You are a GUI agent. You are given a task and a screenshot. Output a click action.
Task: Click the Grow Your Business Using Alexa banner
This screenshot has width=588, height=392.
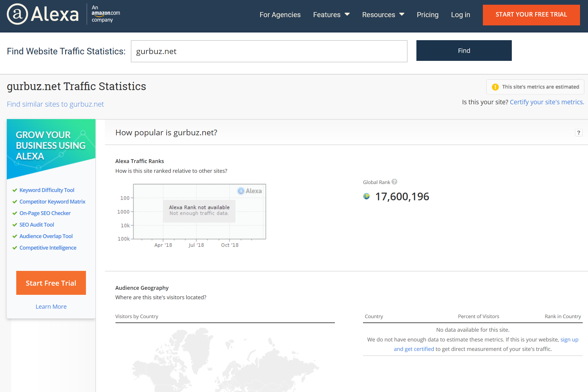pyautogui.click(x=51, y=149)
